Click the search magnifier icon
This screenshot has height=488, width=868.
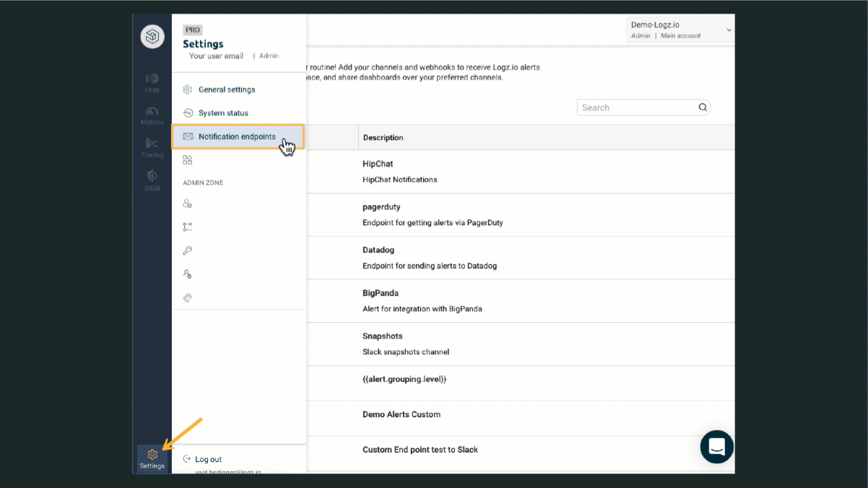tap(703, 108)
